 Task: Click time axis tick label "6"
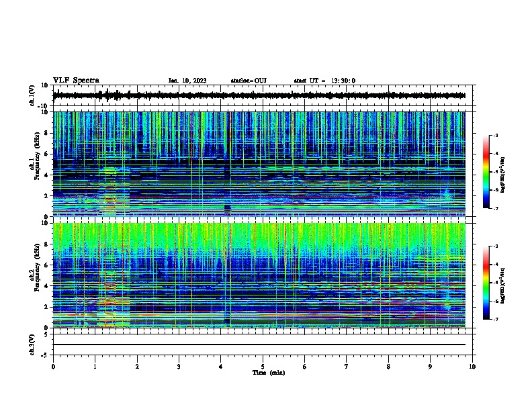pyautogui.click(x=305, y=367)
